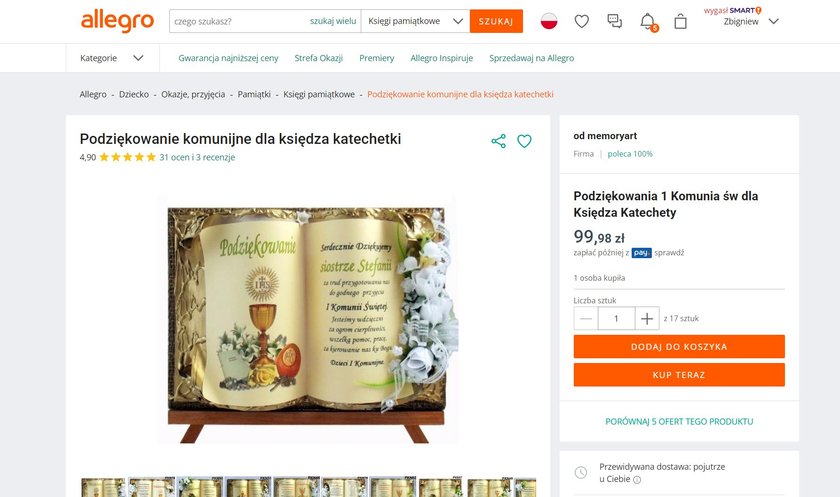Open the shopping bag cart icon

[x=680, y=21]
